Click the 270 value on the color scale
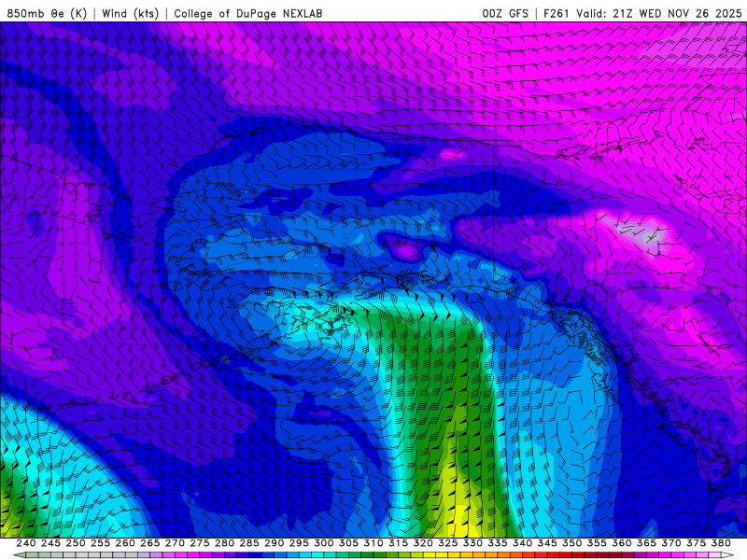Image resolution: width=747 pixels, height=560 pixels. 175,543
